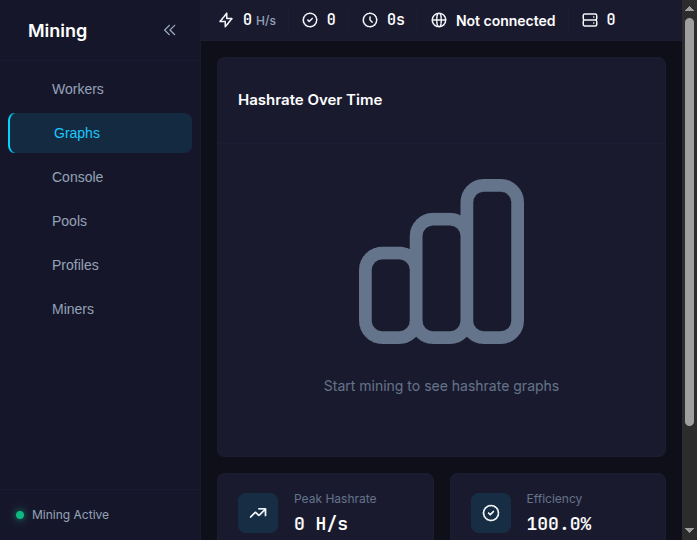The height and width of the screenshot is (540, 697).
Task: Click the large bar chart placeholder icon
Action: tap(441, 261)
